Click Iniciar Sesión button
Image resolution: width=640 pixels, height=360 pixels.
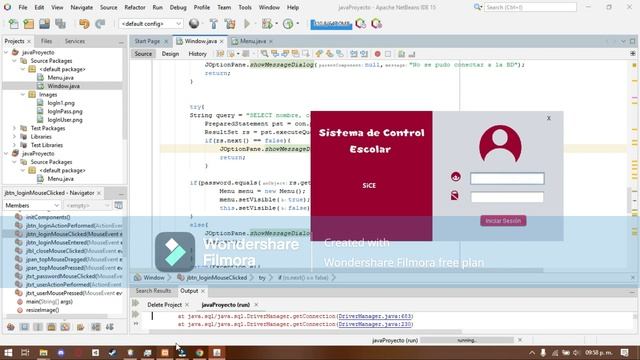tap(503, 221)
